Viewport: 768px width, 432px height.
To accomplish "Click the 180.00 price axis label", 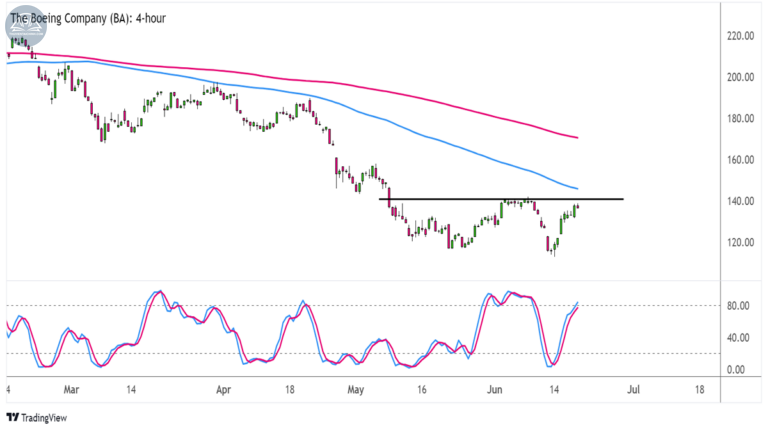I will [740, 119].
